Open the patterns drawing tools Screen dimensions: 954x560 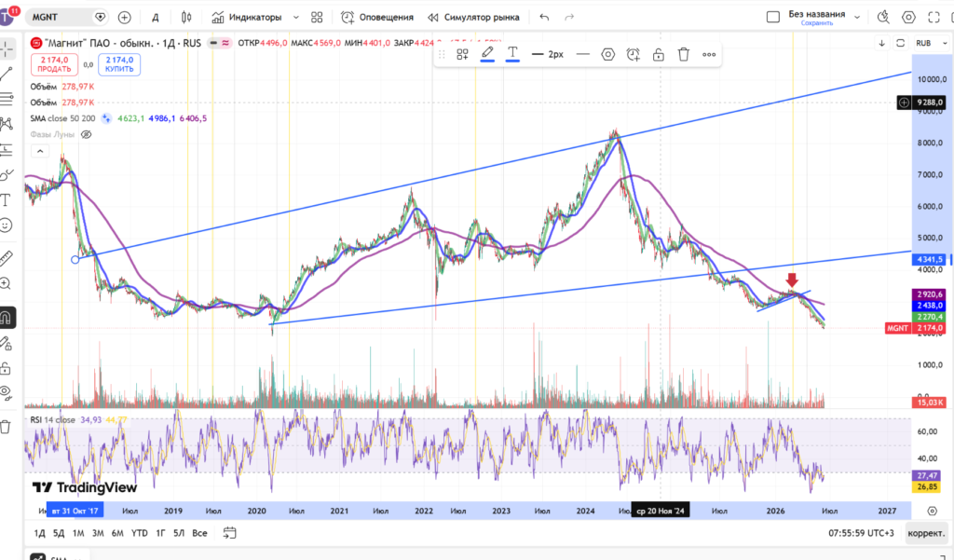pos(7,124)
